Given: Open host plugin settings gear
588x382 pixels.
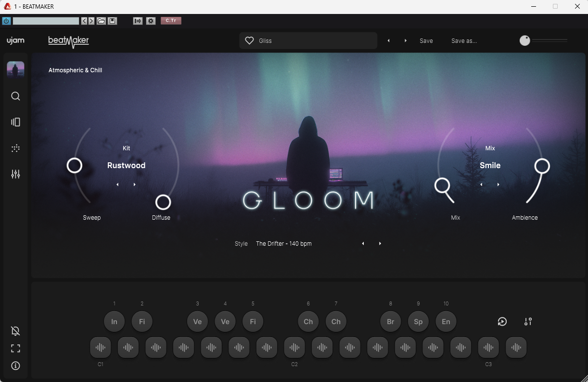Looking at the screenshot, I should 151,21.
